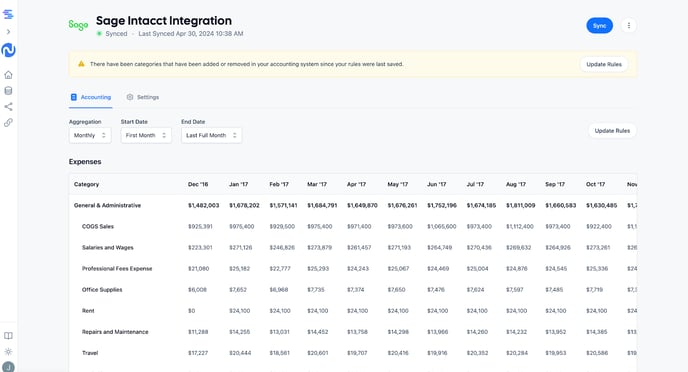
Task: Click the Jun '17 column header
Action: (437, 184)
